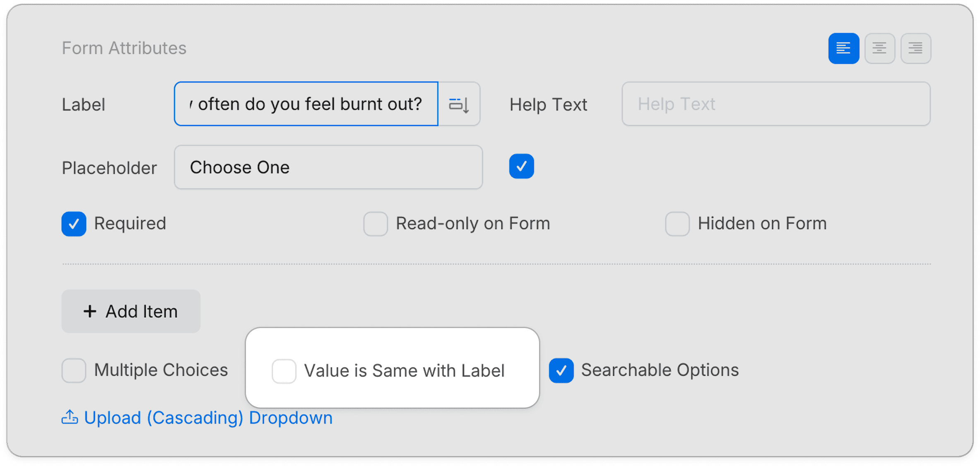Uncheck the blue checkbox beside the Placeholder field

click(x=522, y=166)
